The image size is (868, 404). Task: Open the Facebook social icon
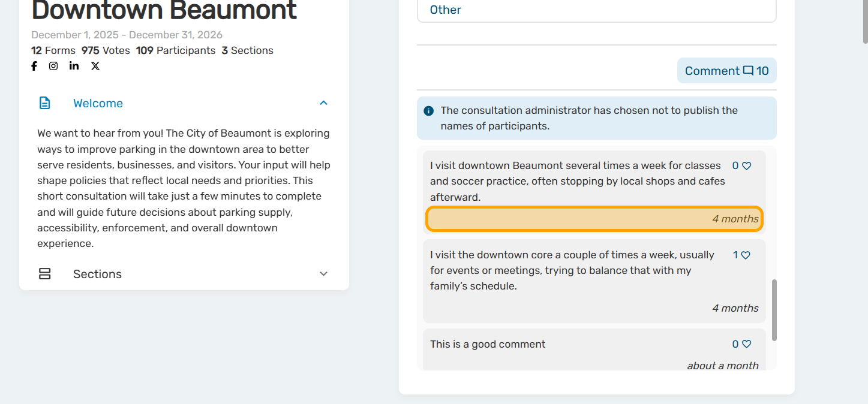(x=34, y=66)
